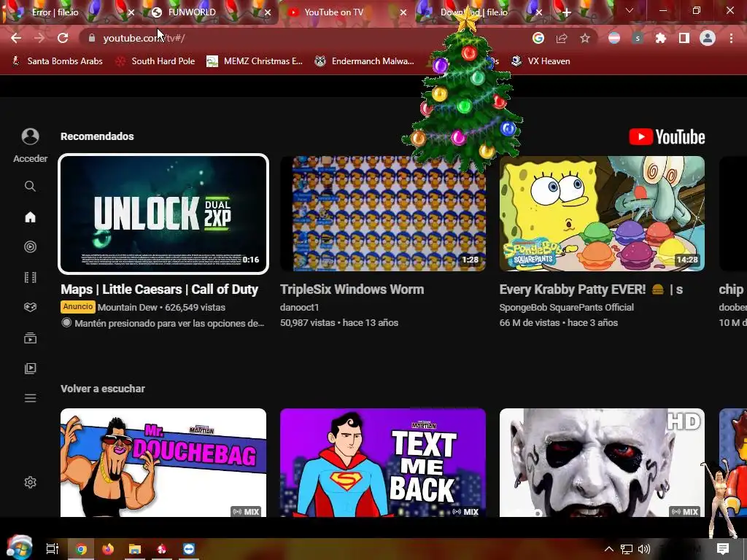Click the 'Anuncio' ad badge
The width and height of the screenshot is (747, 560).
click(x=77, y=307)
